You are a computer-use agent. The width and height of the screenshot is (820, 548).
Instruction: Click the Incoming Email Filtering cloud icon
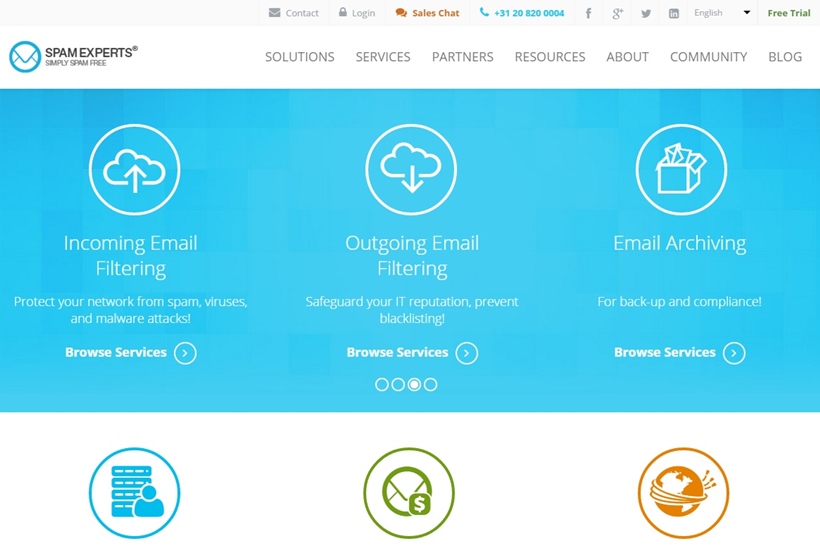134,169
